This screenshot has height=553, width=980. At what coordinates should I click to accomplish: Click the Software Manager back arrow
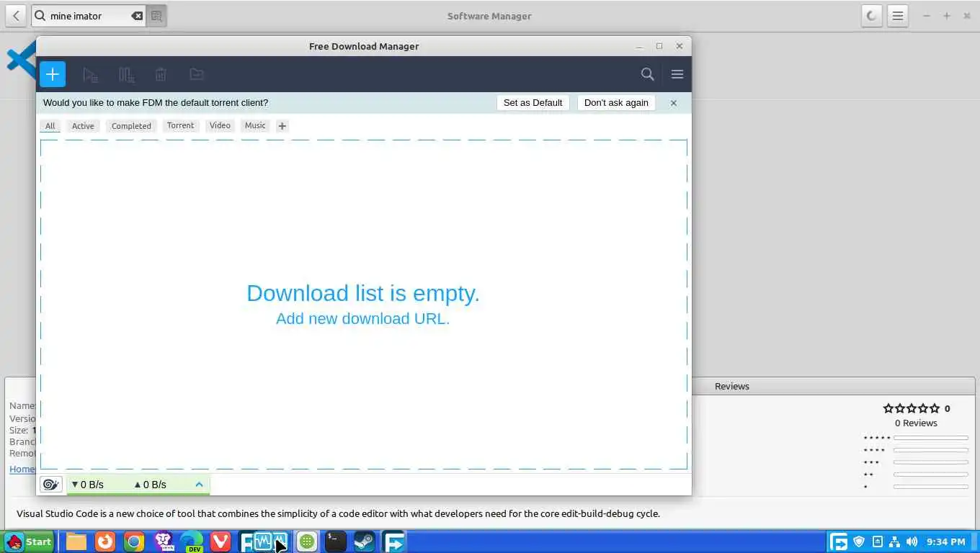tap(16, 16)
